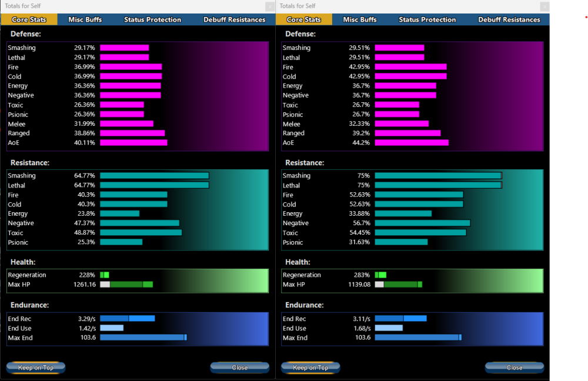This screenshot has height=381, width=588.
Task: Open Debuff Resistances tab in right window
Action: click(509, 19)
